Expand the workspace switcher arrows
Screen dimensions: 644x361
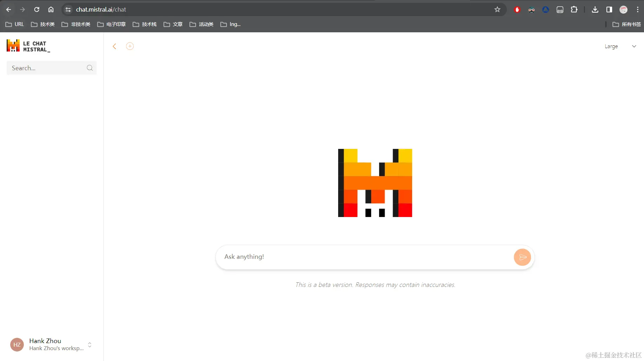[90, 344]
